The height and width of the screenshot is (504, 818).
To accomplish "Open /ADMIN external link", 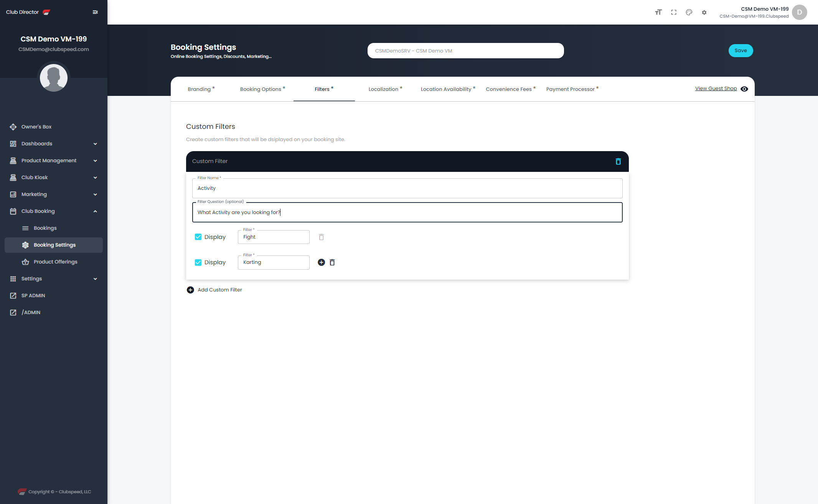I will (x=54, y=313).
